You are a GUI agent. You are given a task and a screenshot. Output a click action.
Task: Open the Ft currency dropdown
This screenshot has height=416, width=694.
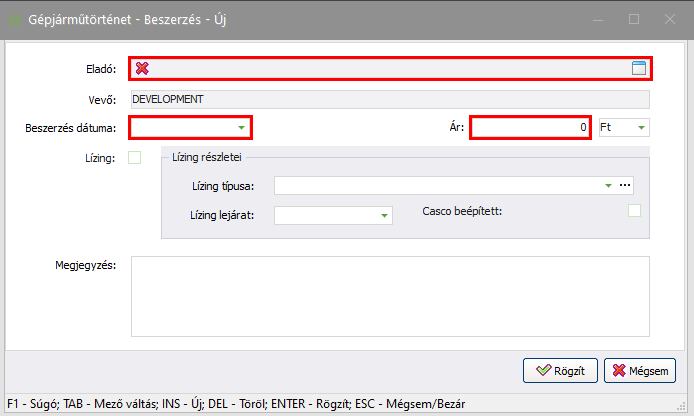640,128
